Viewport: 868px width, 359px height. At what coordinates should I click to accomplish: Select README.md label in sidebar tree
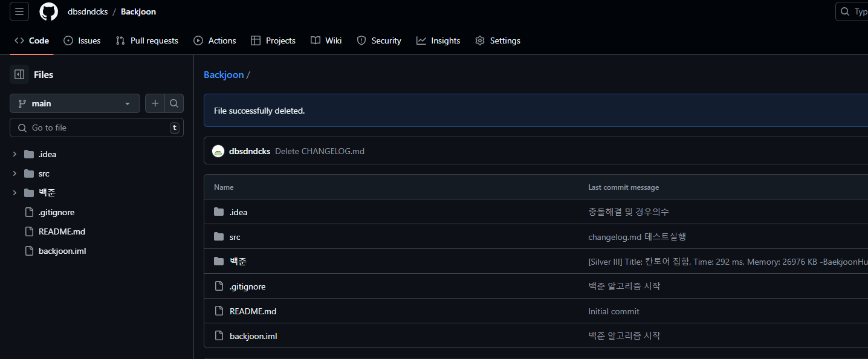point(62,231)
